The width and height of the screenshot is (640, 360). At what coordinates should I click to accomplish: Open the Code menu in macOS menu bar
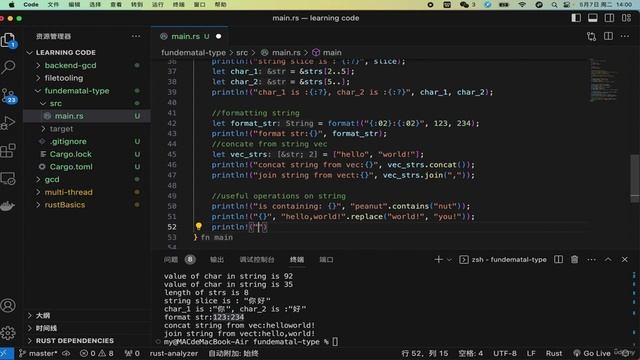(x=31, y=4)
